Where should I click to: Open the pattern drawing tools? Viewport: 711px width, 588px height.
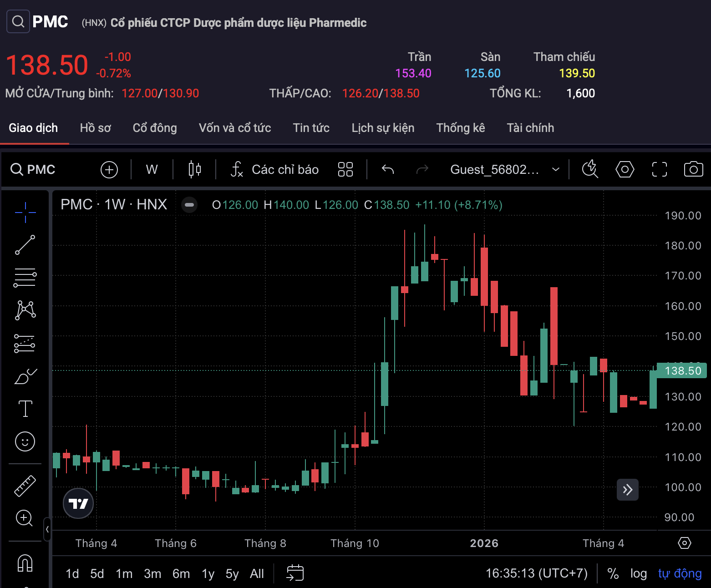(x=25, y=310)
